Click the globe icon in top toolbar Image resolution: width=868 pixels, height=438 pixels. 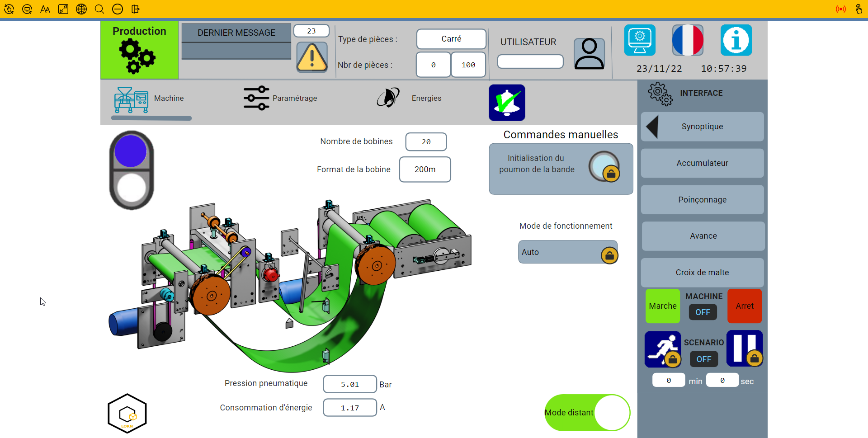pyautogui.click(x=81, y=9)
